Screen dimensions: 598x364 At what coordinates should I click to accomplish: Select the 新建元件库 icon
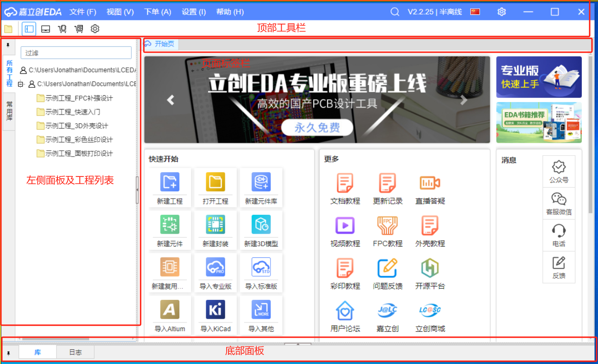[x=261, y=182]
